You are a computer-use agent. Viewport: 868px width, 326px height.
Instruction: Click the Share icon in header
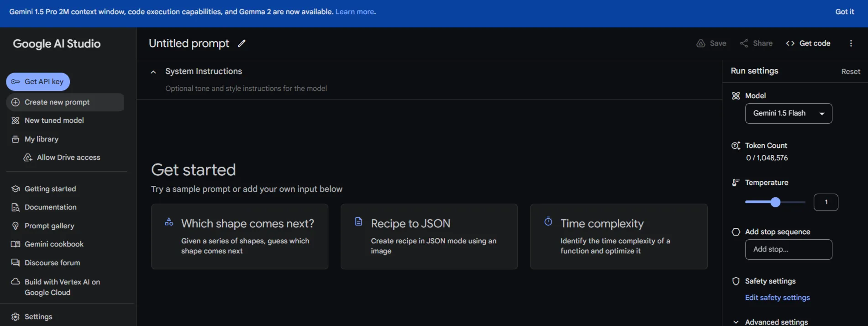744,43
